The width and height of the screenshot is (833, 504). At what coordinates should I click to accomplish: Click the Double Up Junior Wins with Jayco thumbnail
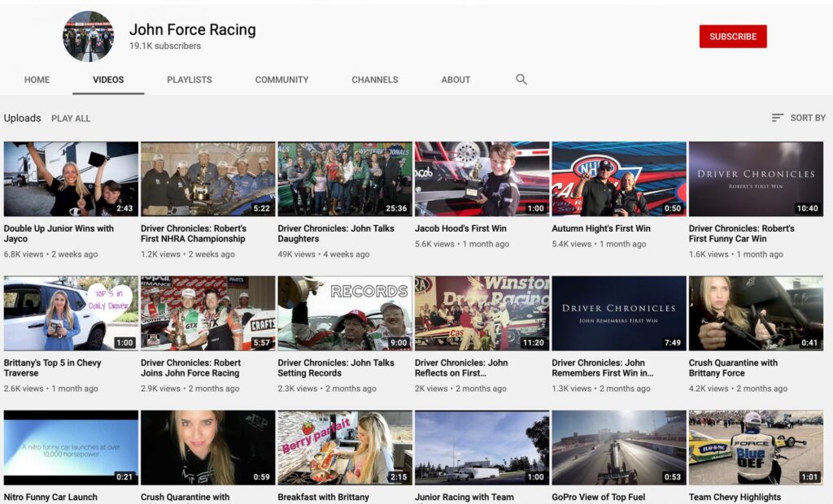click(71, 178)
